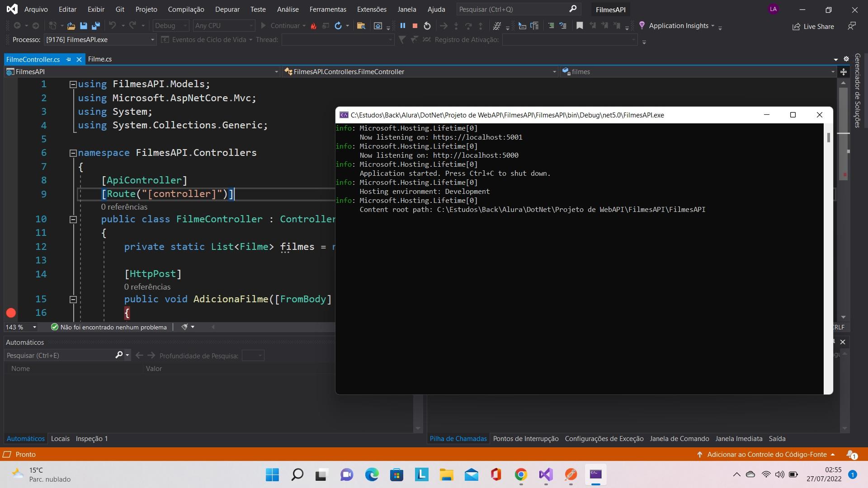868x488 pixels.
Task: Open the FilmesAPI.Controllers.FilmeController class dropdown
Action: click(554, 72)
